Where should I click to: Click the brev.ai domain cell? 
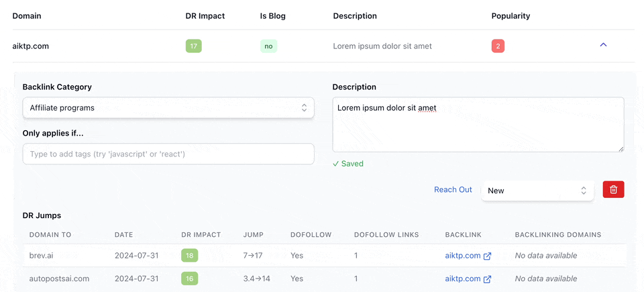pyautogui.click(x=42, y=256)
